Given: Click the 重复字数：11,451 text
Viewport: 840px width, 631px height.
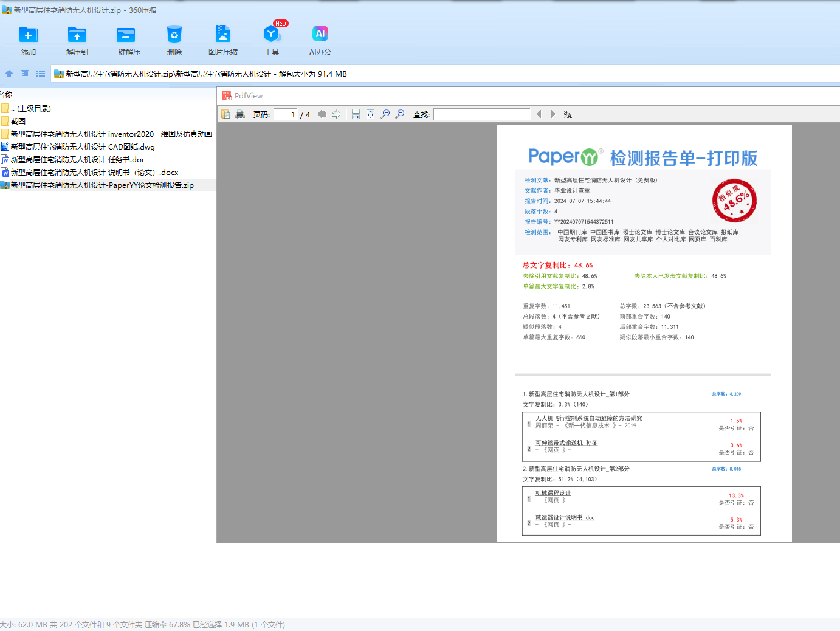Looking at the screenshot, I should click(546, 306).
